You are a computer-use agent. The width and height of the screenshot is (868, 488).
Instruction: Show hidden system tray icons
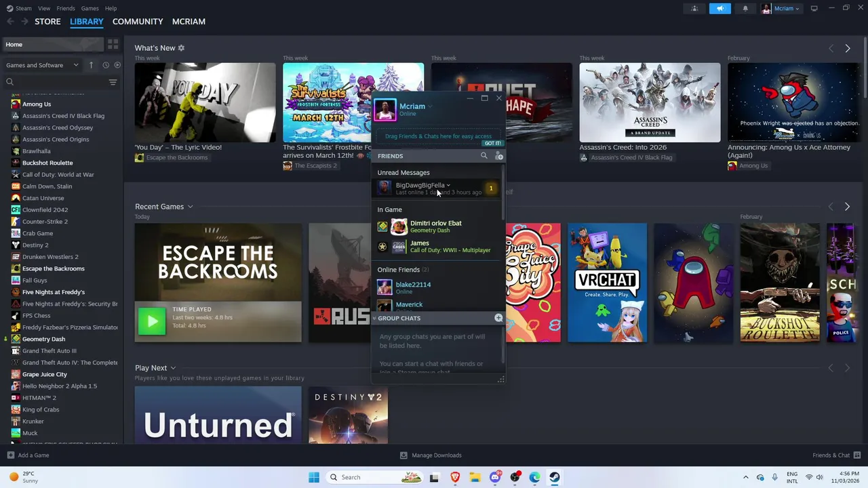tap(745, 477)
